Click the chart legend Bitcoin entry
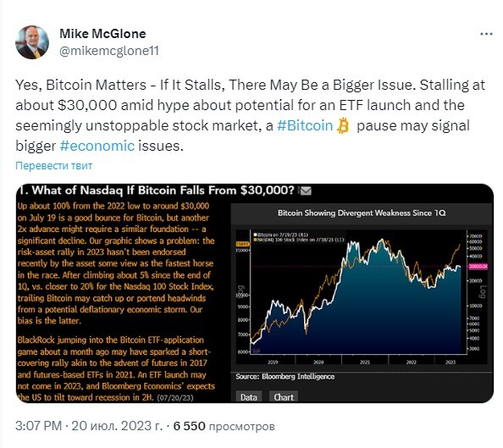The image size is (503, 448). (x=280, y=235)
